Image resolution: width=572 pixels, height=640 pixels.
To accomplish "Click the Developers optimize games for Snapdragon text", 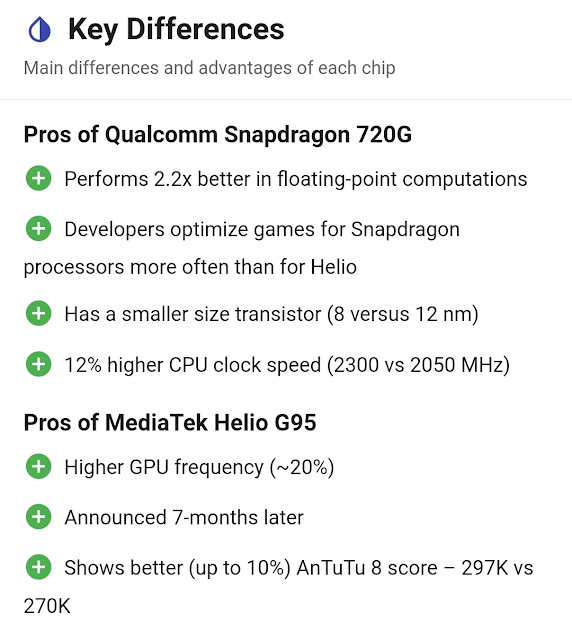I will (262, 229).
